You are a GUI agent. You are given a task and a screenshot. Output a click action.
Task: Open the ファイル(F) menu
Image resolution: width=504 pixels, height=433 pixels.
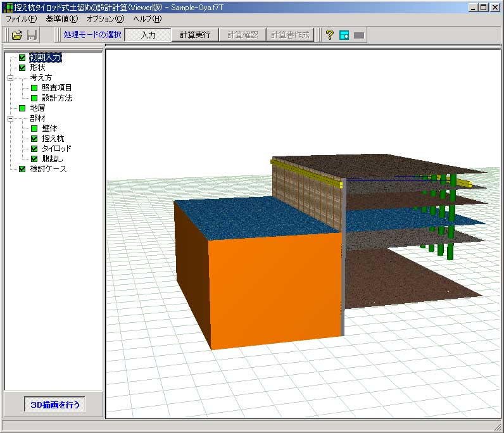[x=22, y=19]
